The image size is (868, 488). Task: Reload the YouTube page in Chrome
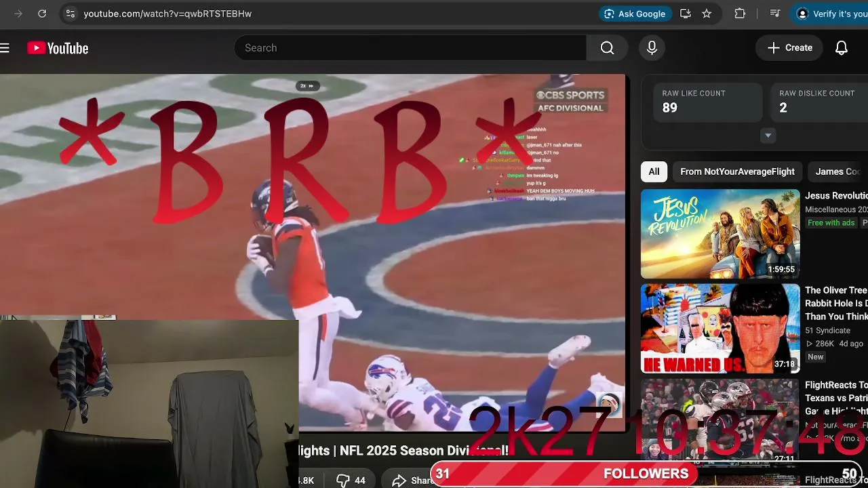(x=42, y=14)
